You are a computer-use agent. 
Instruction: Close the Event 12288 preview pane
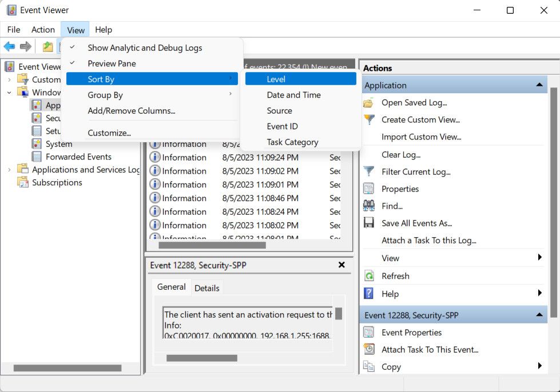(341, 265)
